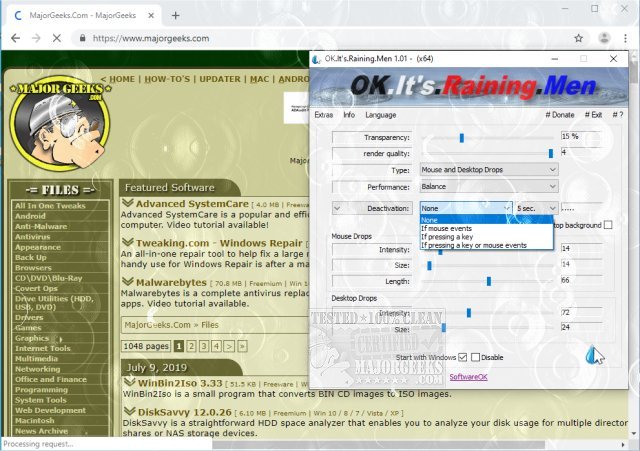Screen dimensions: 640x451
Task: Click the # Donate button
Action: point(560,114)
